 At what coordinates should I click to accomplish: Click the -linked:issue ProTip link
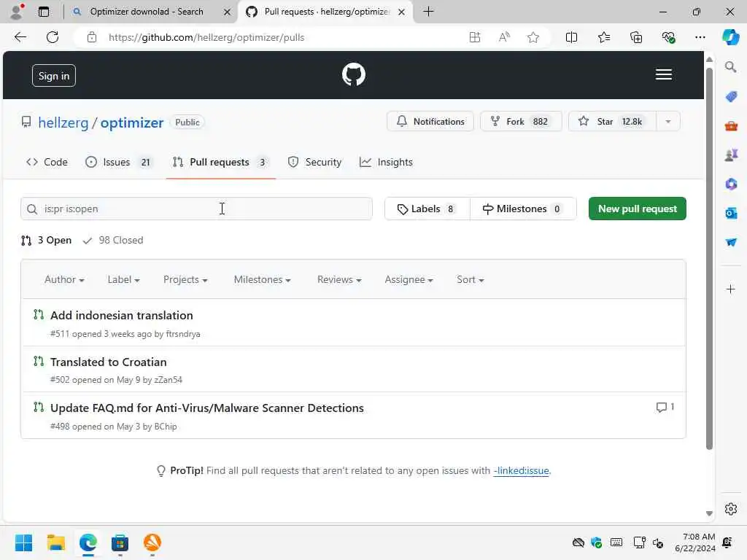pyautogui.click(x=521, y=470)
